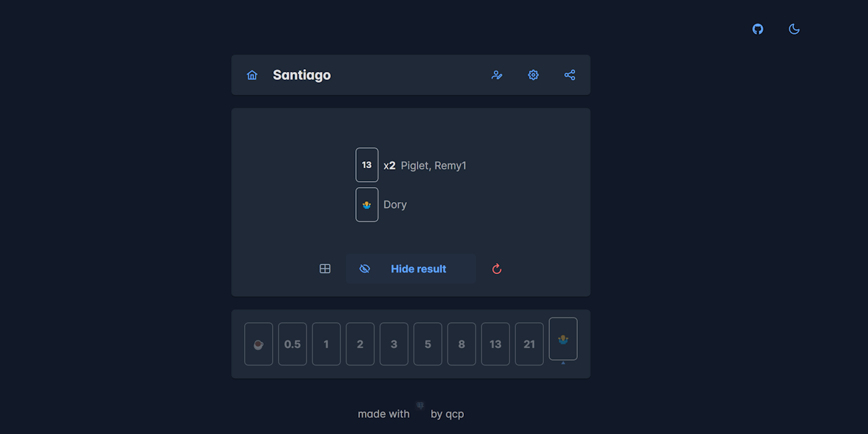Select the 8 point card
Screen dimensions: 868x434
click(462, 344)
